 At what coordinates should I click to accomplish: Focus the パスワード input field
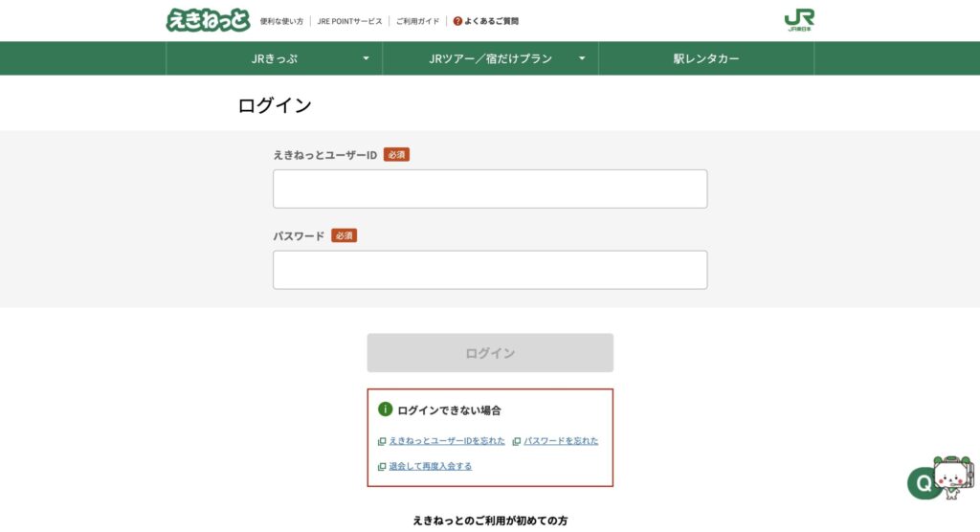pos(490,270)
